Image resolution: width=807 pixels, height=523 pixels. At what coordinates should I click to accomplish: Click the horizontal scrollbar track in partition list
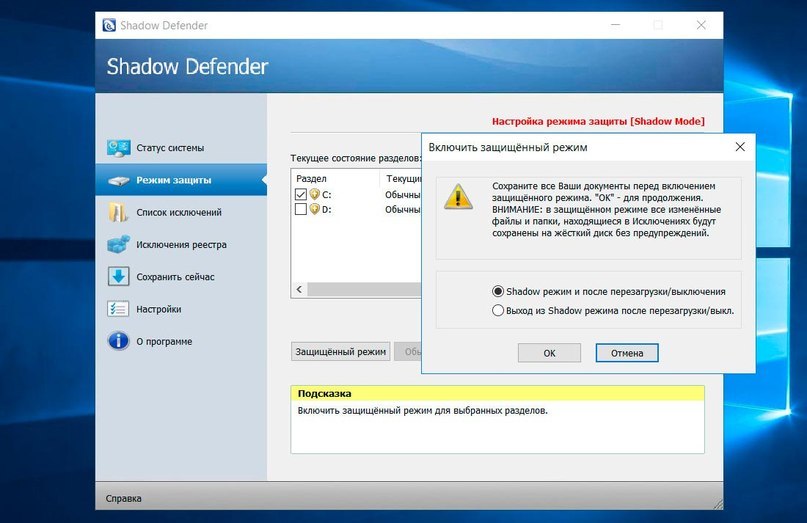point(364,289)
